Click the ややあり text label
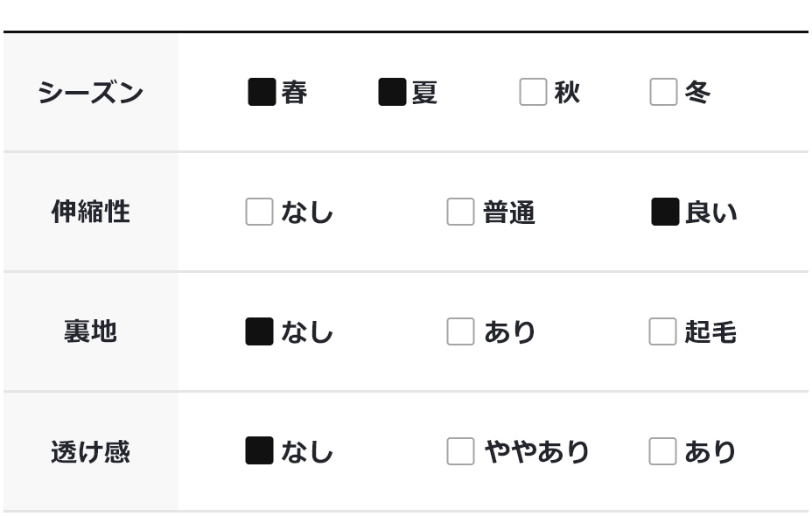The width and height of the screenshot is (812, 516). [x=536, y=452]
